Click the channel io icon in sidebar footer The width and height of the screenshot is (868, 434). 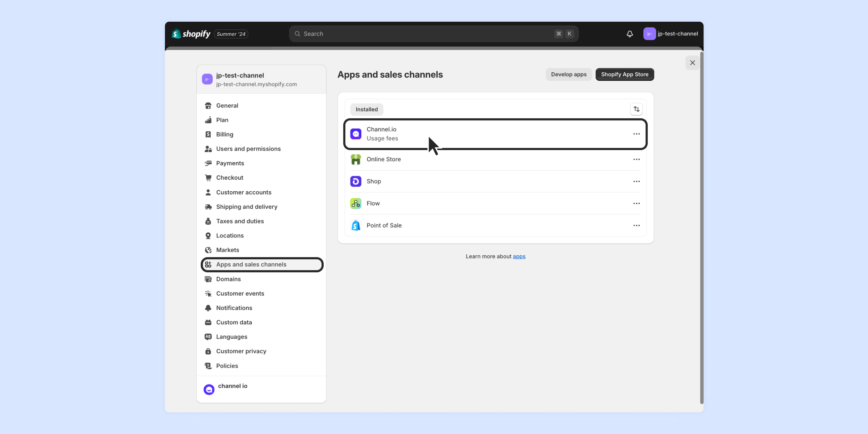[209, 390]
